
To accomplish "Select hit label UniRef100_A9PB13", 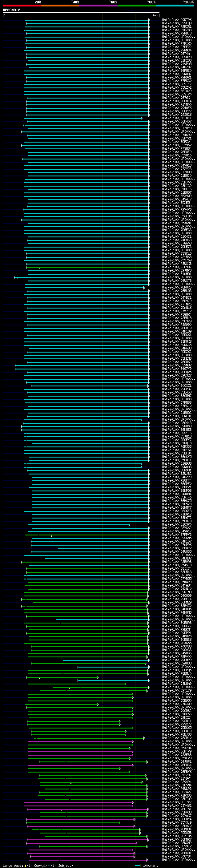I will [x=177, y=33].
